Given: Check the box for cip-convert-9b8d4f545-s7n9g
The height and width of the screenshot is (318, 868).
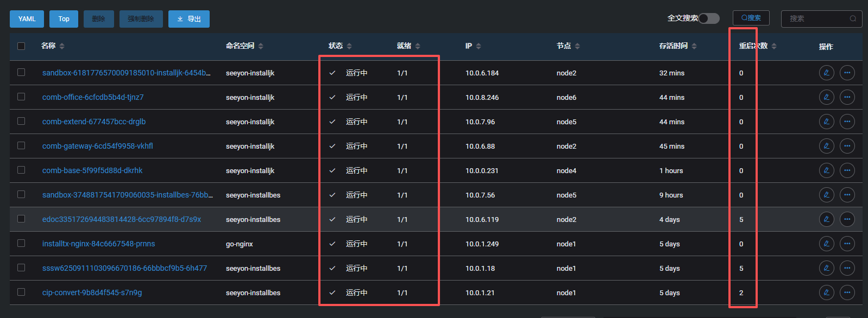Looking at the screenshot, I should point(21,292).
